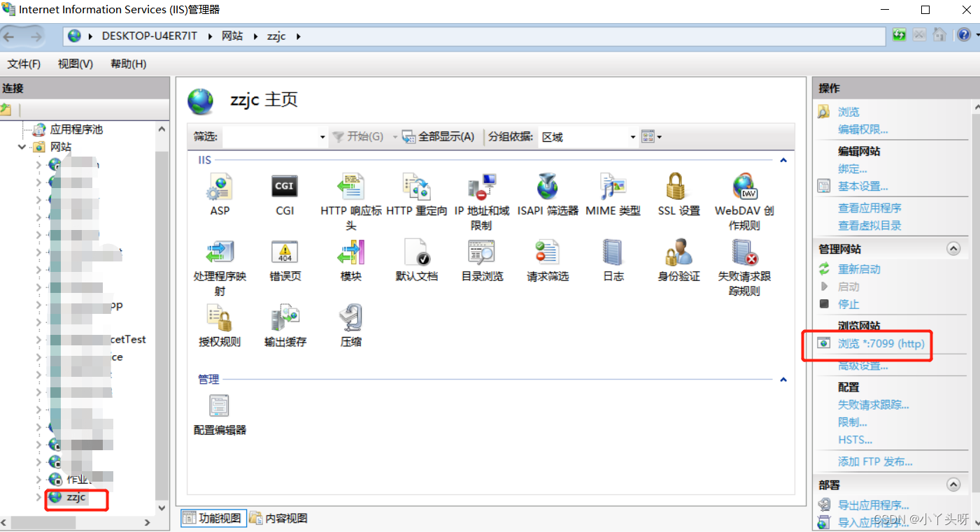Open the 失败请求跟踪规则 feature
The height and width of the screenshot is (532, 980).
[744, 268]
